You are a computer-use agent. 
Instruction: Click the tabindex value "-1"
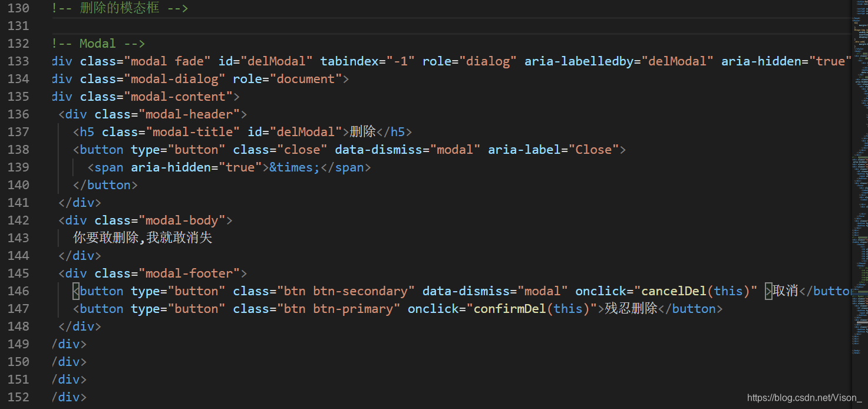pos(401,61)
